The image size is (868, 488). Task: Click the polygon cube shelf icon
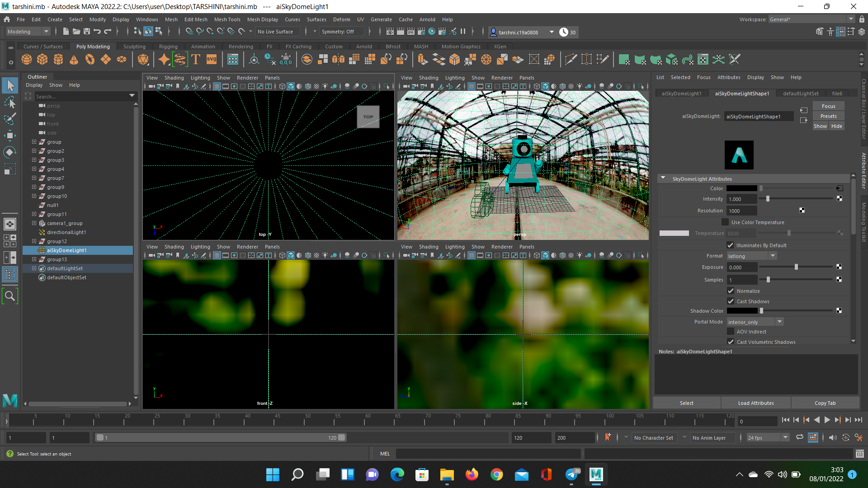point(42,59)
